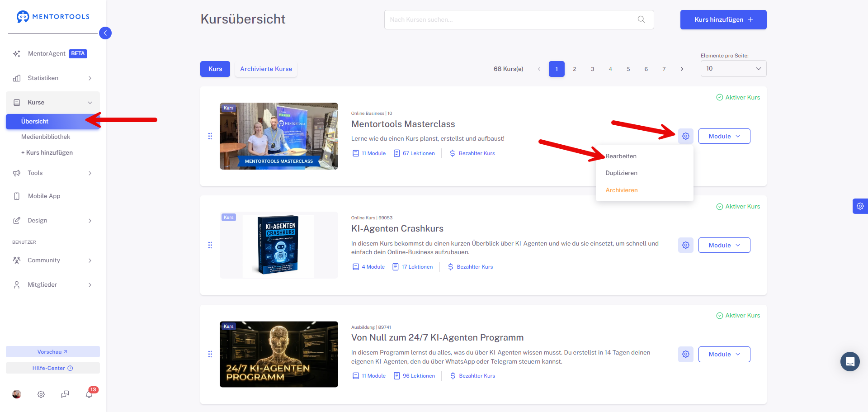Click drag handle for 24/7 KI-Agenten Programm
868x412 pixels.
(210, 354)
